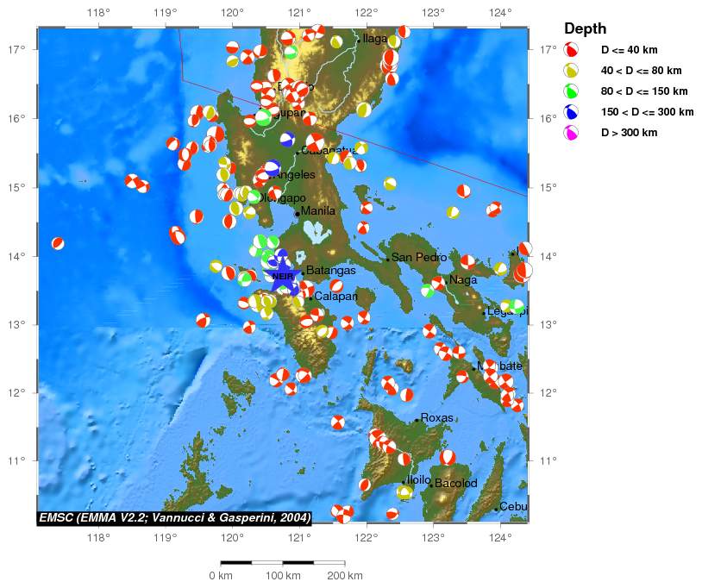Click the blue 150 < D <= 300 km legend symbol
The height and width of the screenshot is (588, 702).
pos(571,111)
